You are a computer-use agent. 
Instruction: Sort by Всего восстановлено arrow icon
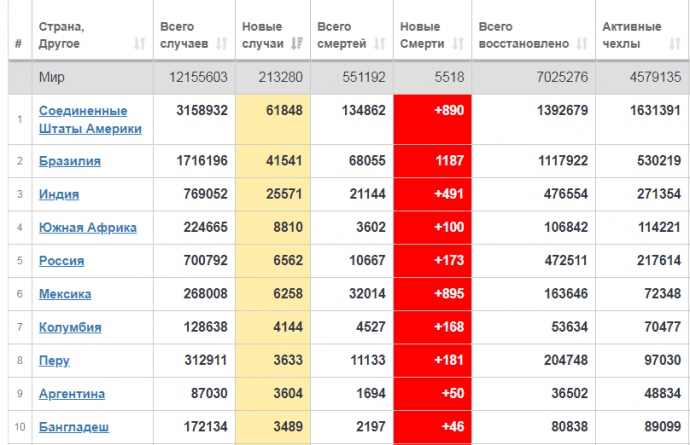[581, 44]
